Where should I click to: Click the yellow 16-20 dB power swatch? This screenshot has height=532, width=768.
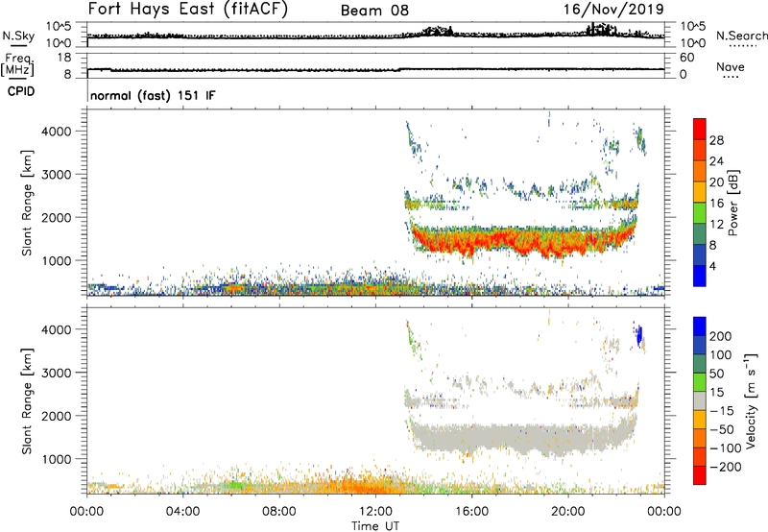(700, 191)
